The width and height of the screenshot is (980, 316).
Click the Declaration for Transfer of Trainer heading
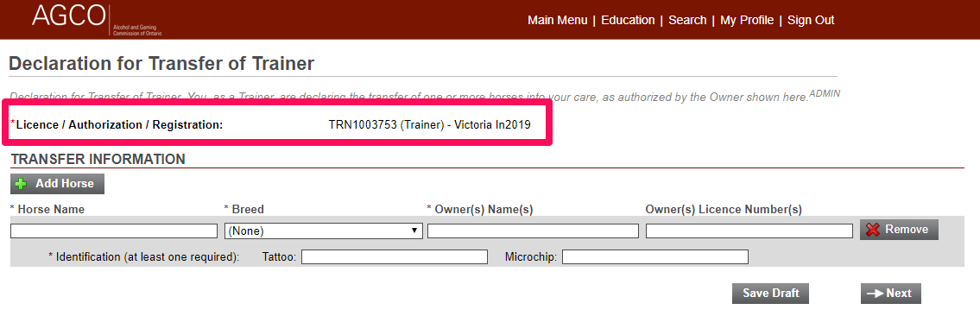(x=161, y=63)
